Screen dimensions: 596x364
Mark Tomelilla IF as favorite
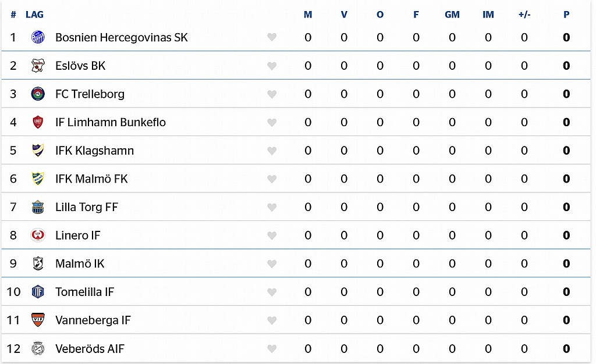pyautogui.click(x=272, y=292)
